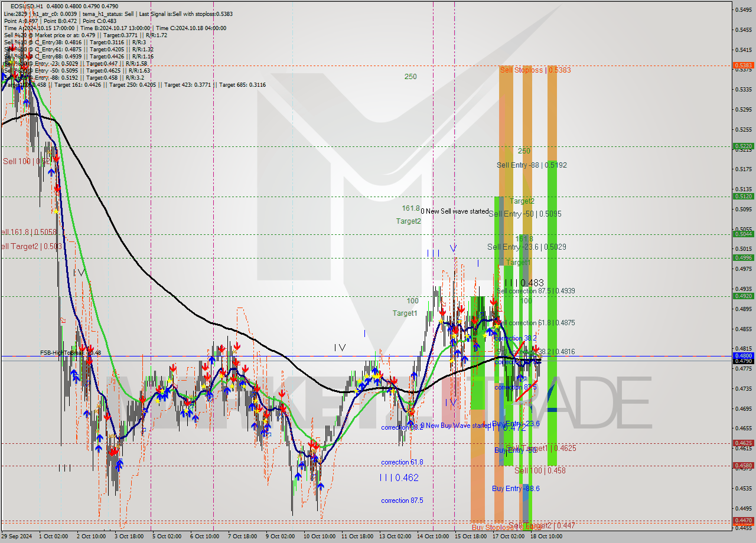Click the 0.5495 tick on price scale
This screenshot has height=543, width=756.
(x=743, y=9)
